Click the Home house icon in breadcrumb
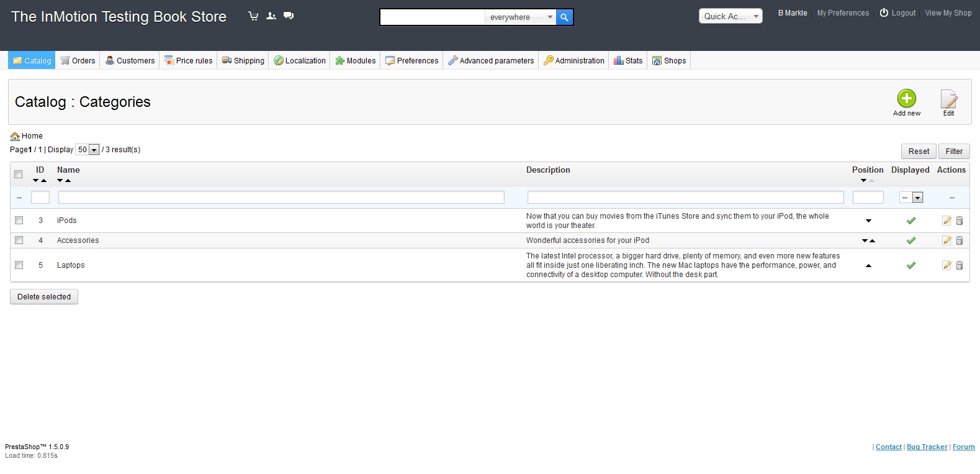980x474 pixels. pos(15,136)
